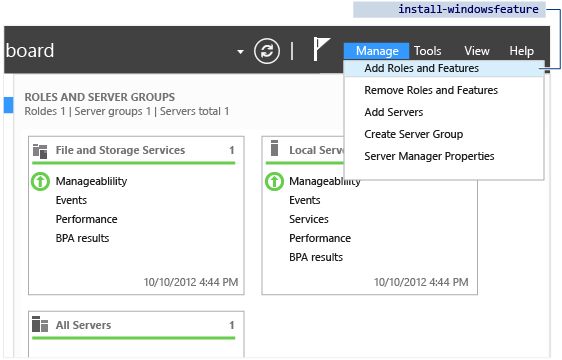Click the Server groups 1 summary text
This screenshot has height=360, width=562.
pos(113,112)
